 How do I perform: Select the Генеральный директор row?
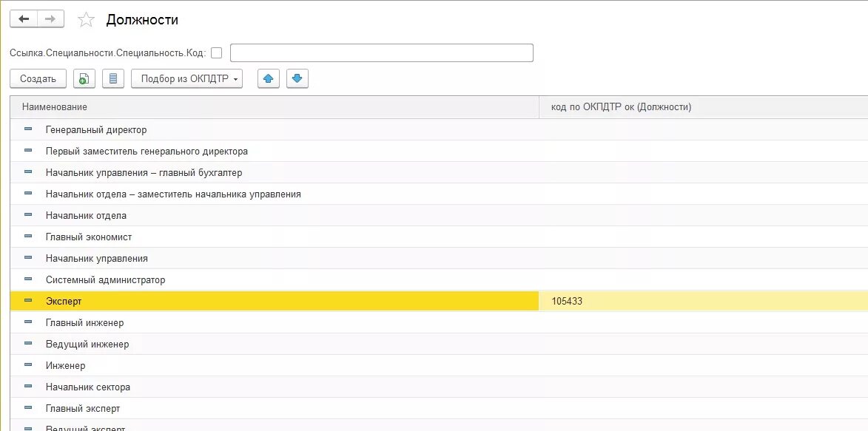coord(439,130)
